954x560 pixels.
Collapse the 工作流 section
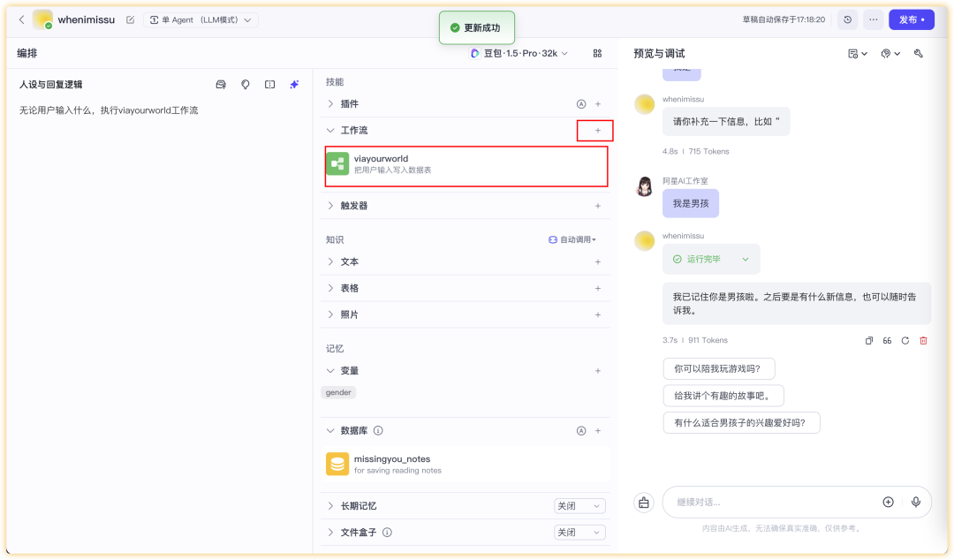(x=330, y=130)
